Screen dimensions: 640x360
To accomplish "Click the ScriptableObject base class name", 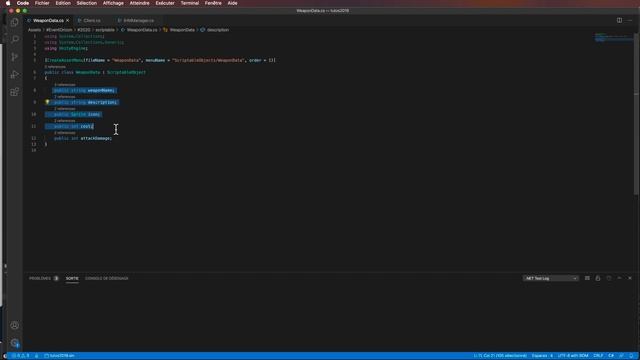I will tap(126, 72).
